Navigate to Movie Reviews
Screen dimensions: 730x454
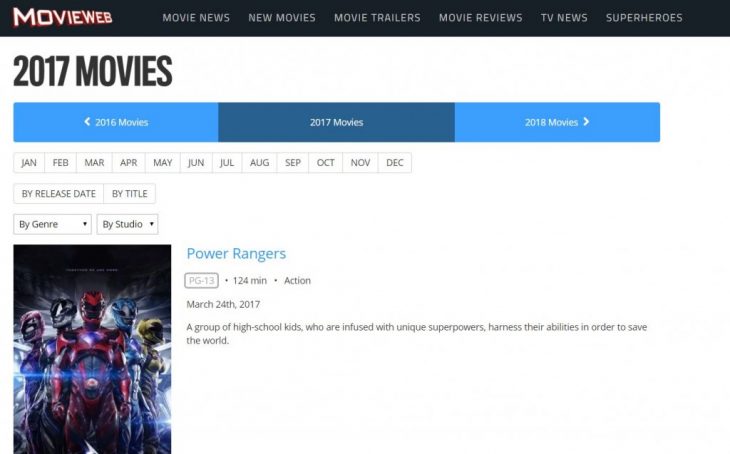(x=480, y=18)
